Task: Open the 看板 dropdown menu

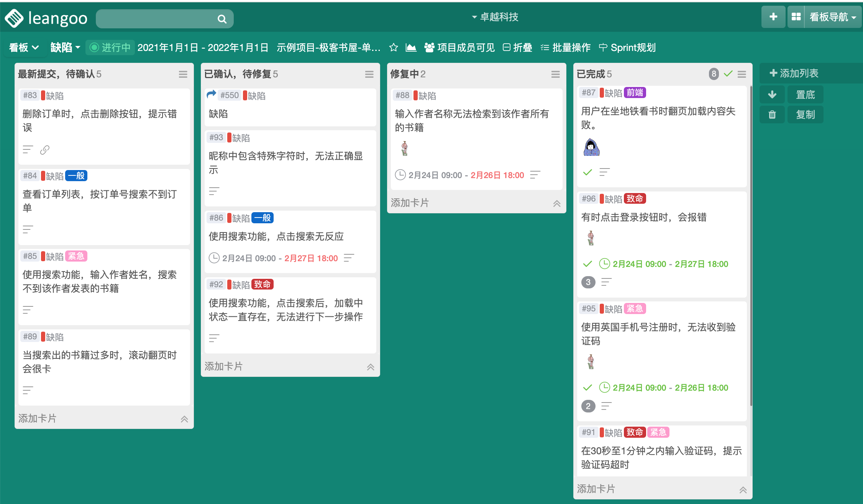Action: (24, 47)
